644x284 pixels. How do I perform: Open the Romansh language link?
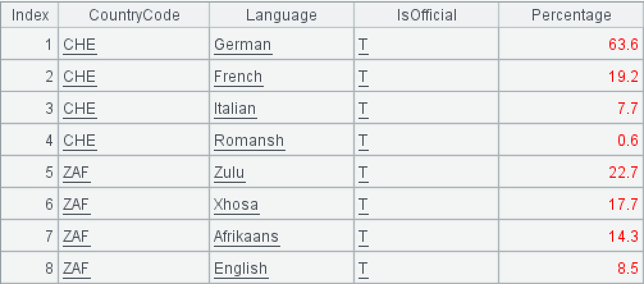pos(249,141)
